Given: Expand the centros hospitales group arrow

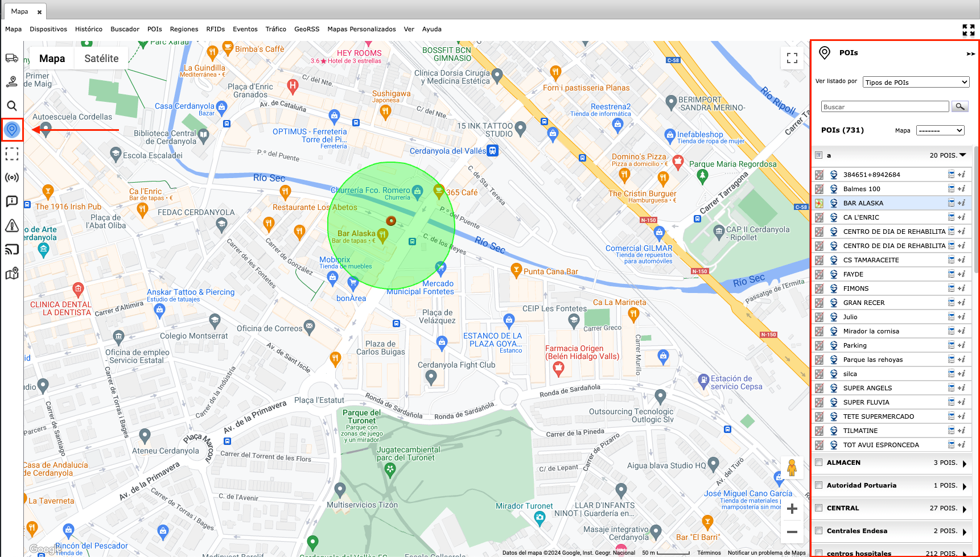Looking at the screenshot, I should (965, 554).
